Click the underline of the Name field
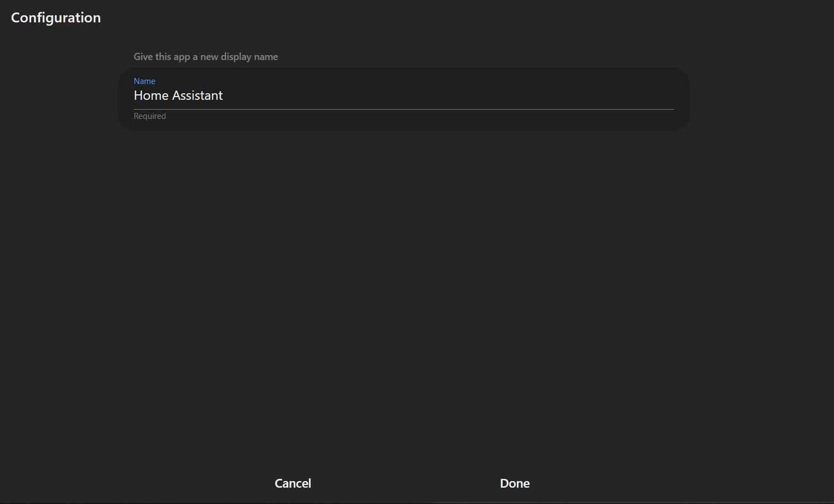The image size is (834, 504). 404,109
